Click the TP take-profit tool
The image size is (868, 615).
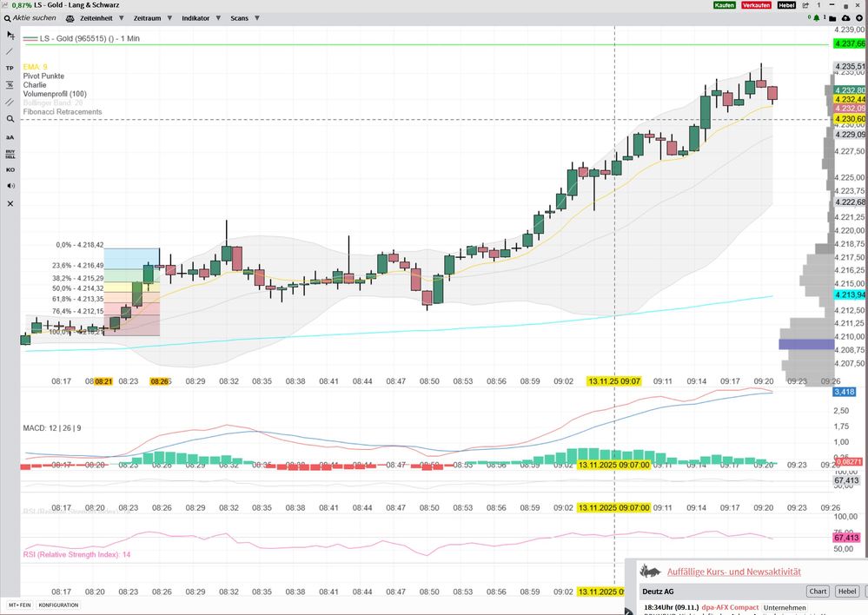[x=10, y=68]
